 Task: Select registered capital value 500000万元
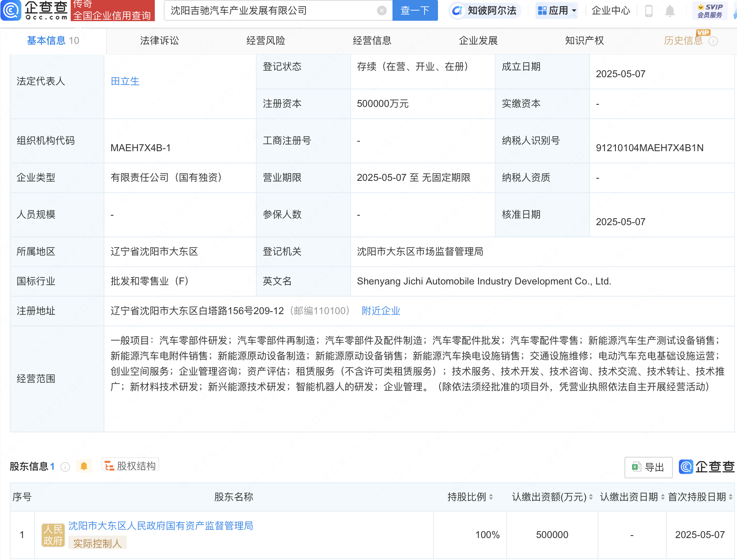(383, 104)
